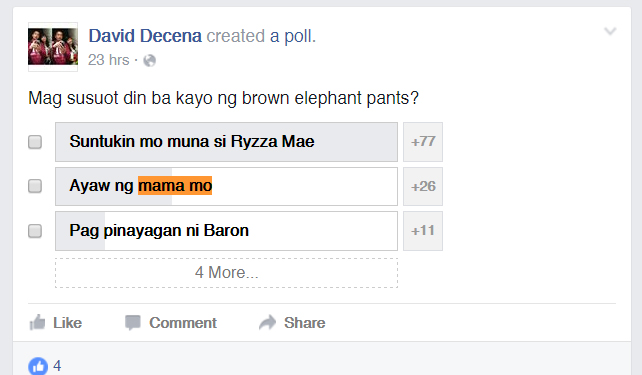Click the blue like reaction icon

pos(38,366)
